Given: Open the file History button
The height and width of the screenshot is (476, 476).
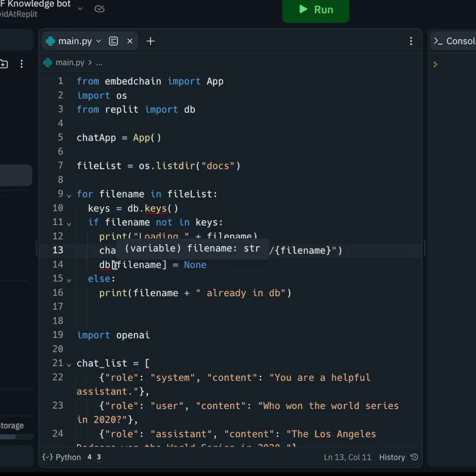Looking at the screenshot, I should (392, 457).
